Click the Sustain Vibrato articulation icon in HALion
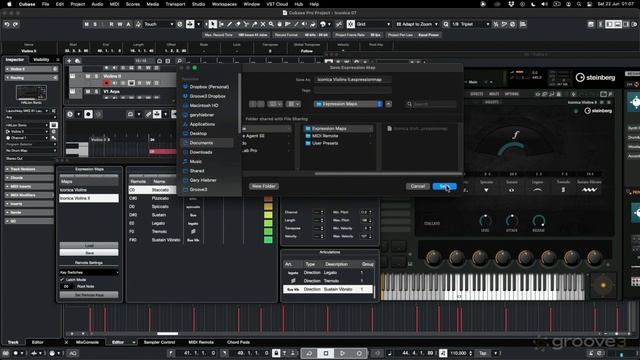This screenshot has width=640, height=360. [589, 190]
